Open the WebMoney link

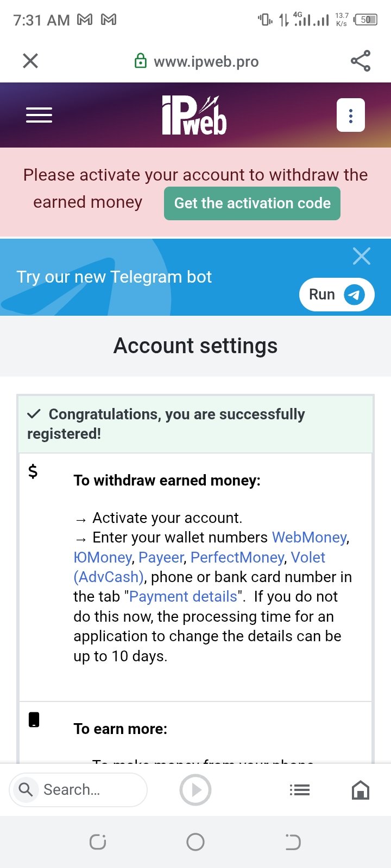(310, 538)
